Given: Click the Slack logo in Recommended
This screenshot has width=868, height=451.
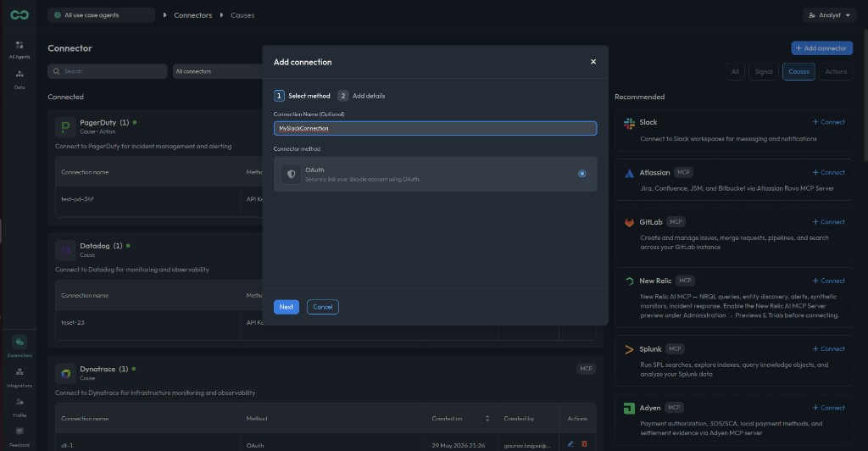Looking at the screenshot, I should click(629, 123).
